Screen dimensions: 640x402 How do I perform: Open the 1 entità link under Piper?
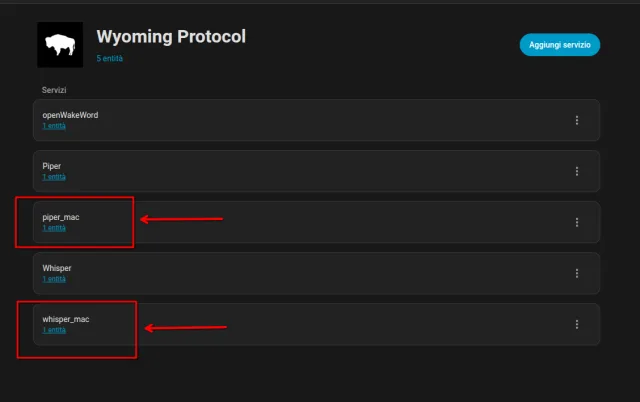coord(54,177)
